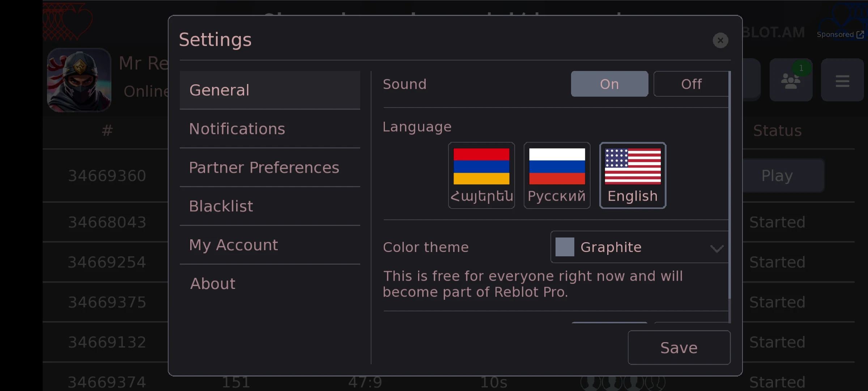The height and width of the screenshot is (391, 868).
Task: Open the Blacklist section
Action: [x=270, y=206]
